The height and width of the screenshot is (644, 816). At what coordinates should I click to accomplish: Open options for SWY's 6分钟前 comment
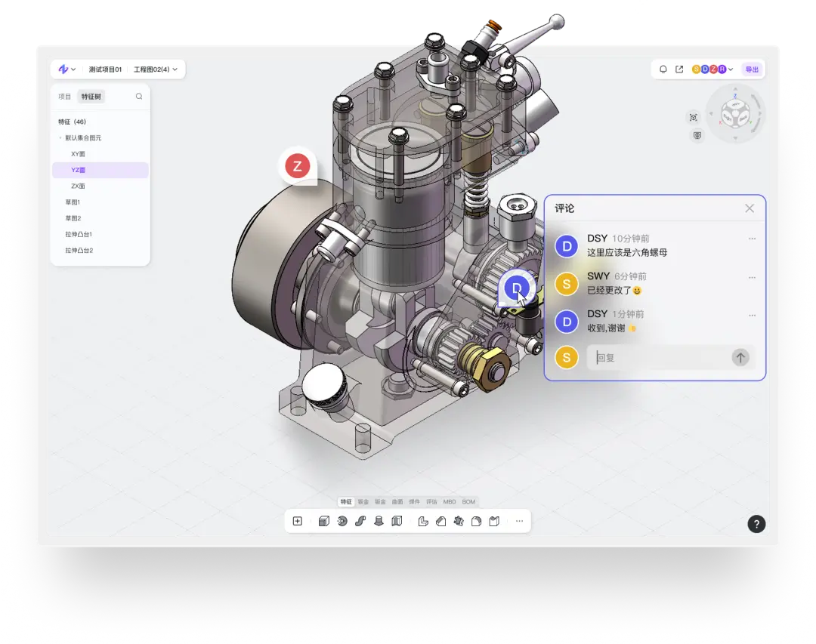coord(752,277)
